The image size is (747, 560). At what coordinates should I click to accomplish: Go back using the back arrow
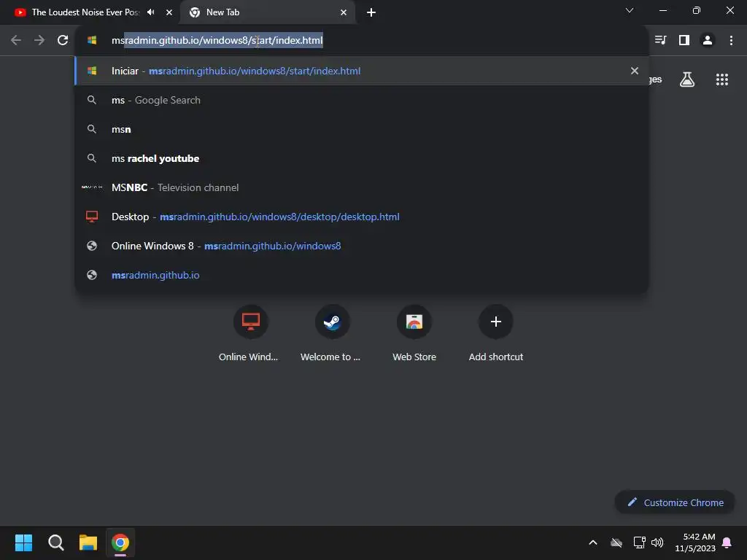[16, 41]
